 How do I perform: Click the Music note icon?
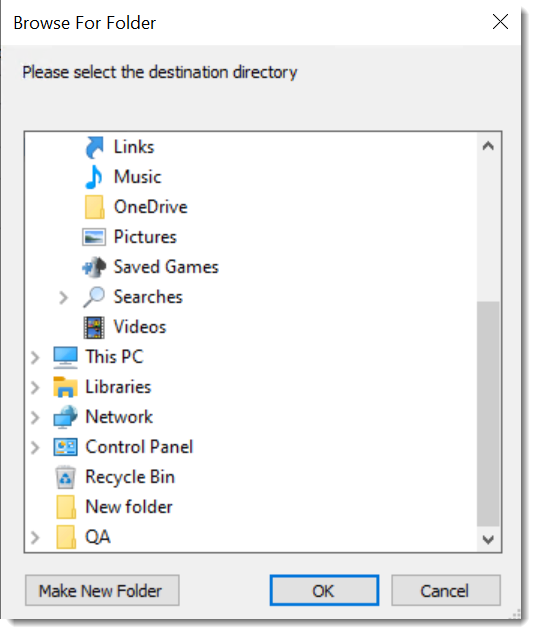[x=94, y=177]
